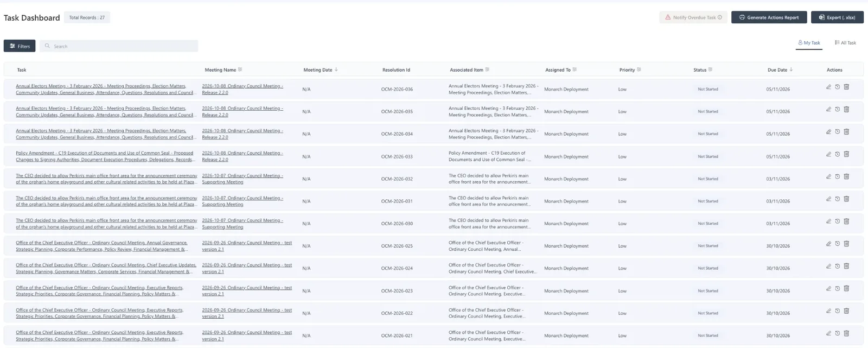The height and width of the screenshot is (348, 868).
Task: Open test version 2.1 meeting link row OCM-2026-025
Action: (247, 246)
